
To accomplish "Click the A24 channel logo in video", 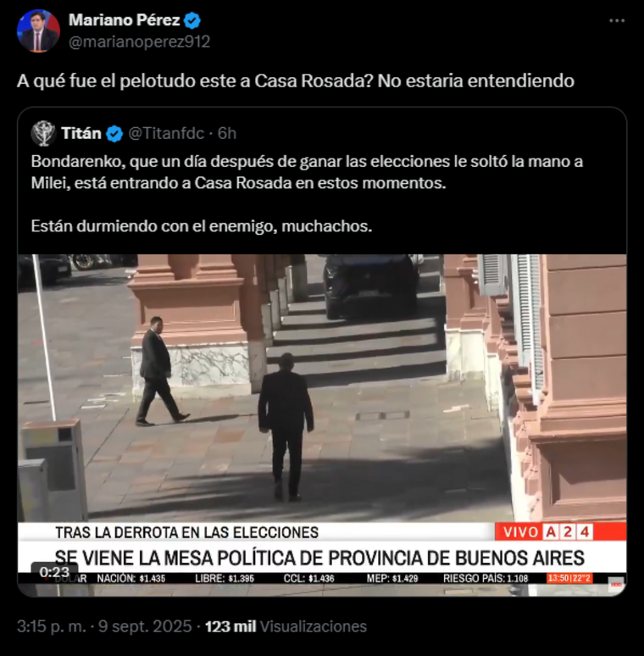I will click(x=568, y=531).
